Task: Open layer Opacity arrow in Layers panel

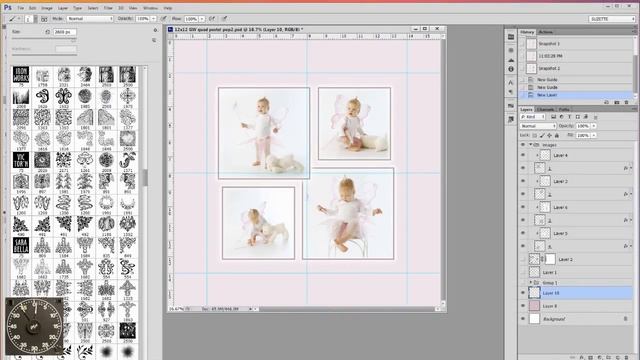Action: (594, 126)
